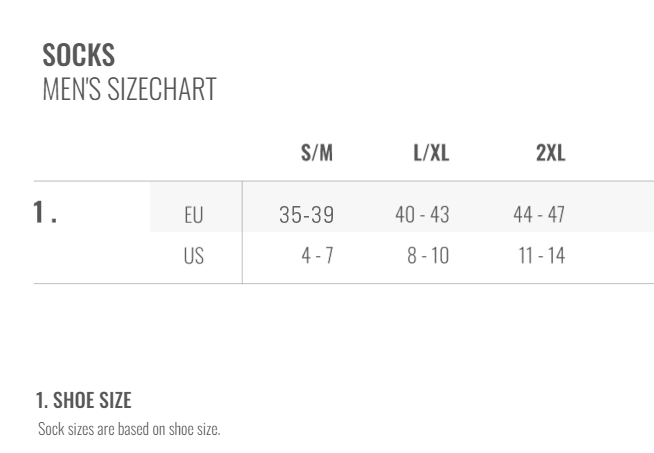
Task: Select the US 11 - 14 size cell
Action: [541, 256]
